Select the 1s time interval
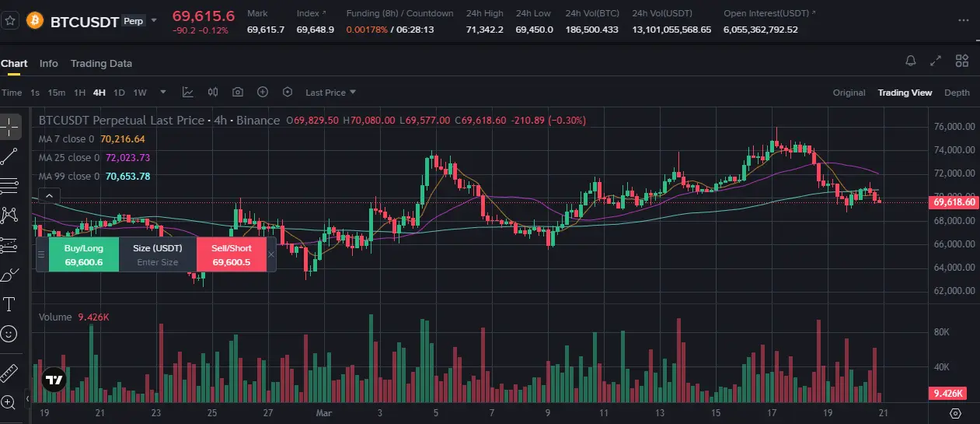Screen dimensions: 980x424 pos(35,93)
